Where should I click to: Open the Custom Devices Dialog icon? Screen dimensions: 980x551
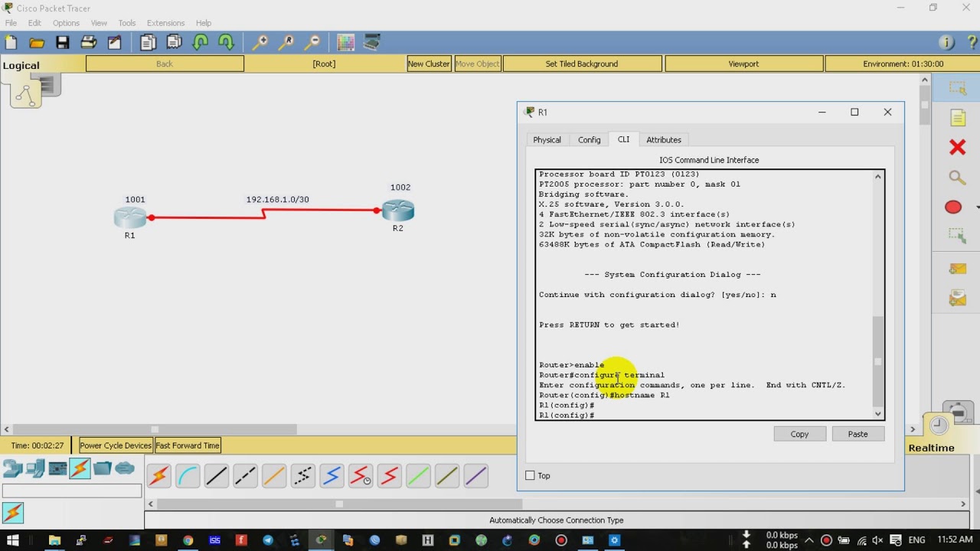click(372, 43)
